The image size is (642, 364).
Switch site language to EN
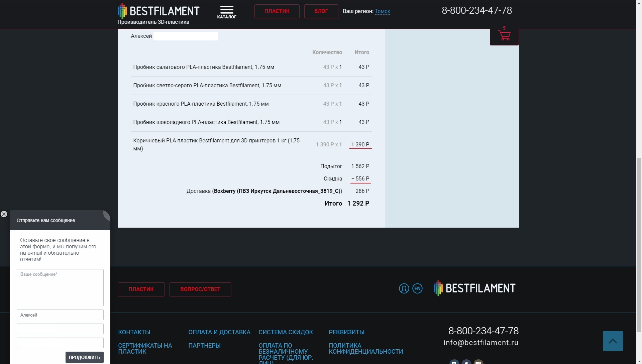pos(417,288)
